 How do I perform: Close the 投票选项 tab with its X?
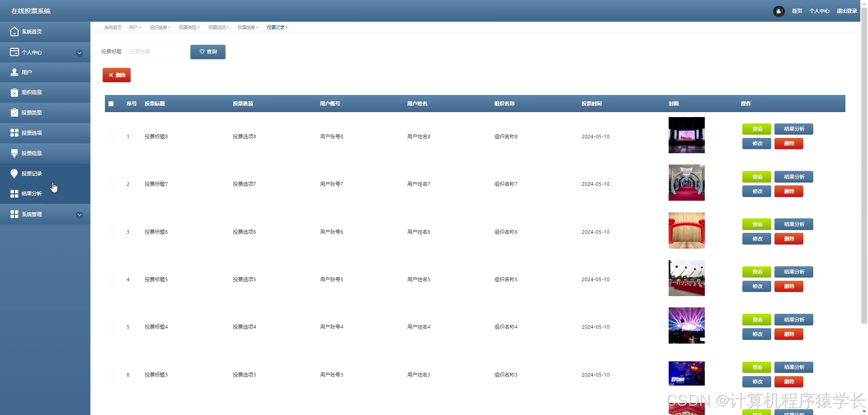(228, 28)
